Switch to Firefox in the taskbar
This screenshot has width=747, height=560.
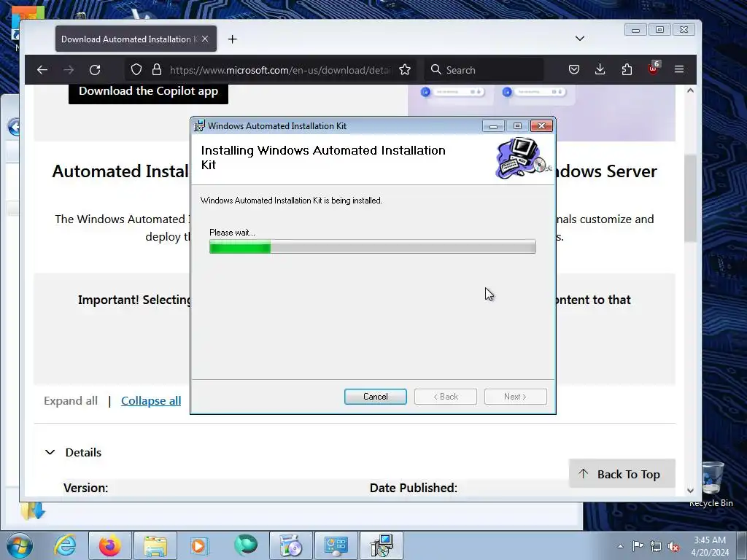pos(109,545)
